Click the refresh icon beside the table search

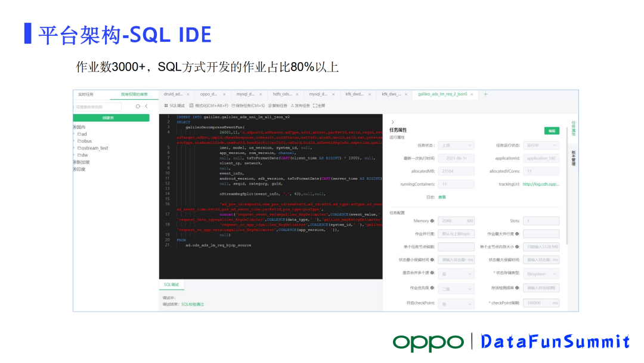[138, 106]
